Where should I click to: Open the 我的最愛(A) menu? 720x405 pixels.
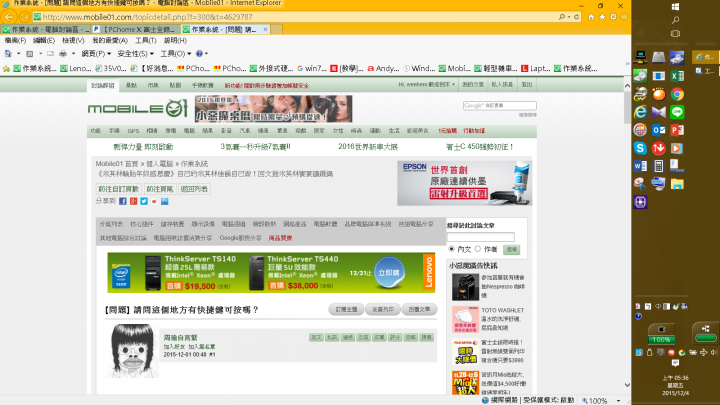click(110, 40)
